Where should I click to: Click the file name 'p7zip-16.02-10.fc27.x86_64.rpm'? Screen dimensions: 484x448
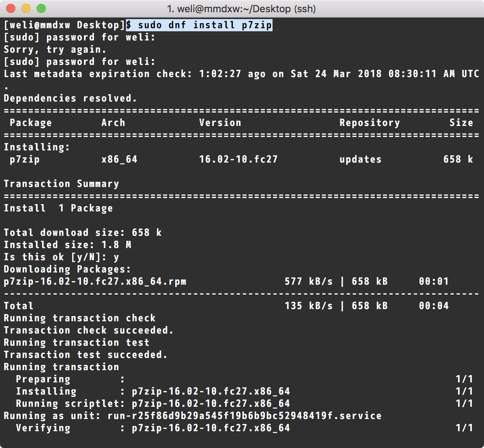click(95, 282)
